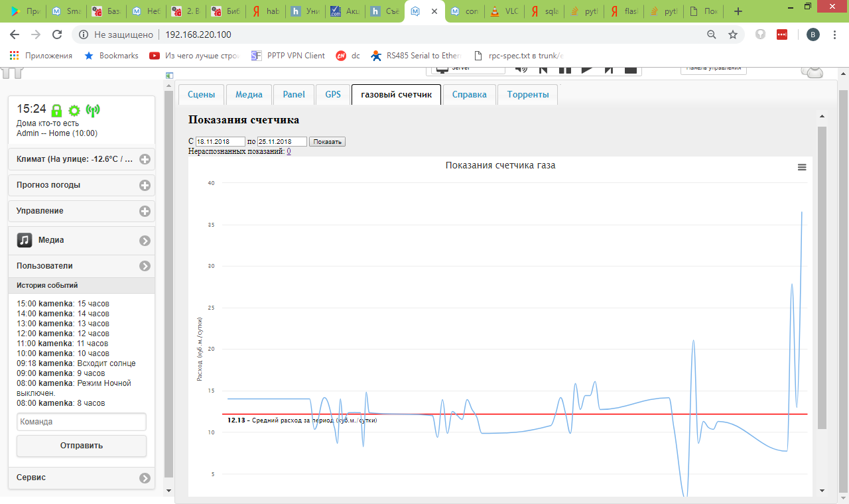Expand the Сервис section arrow
The width and height of the screenshot is (849, 504).
(145, 477)
